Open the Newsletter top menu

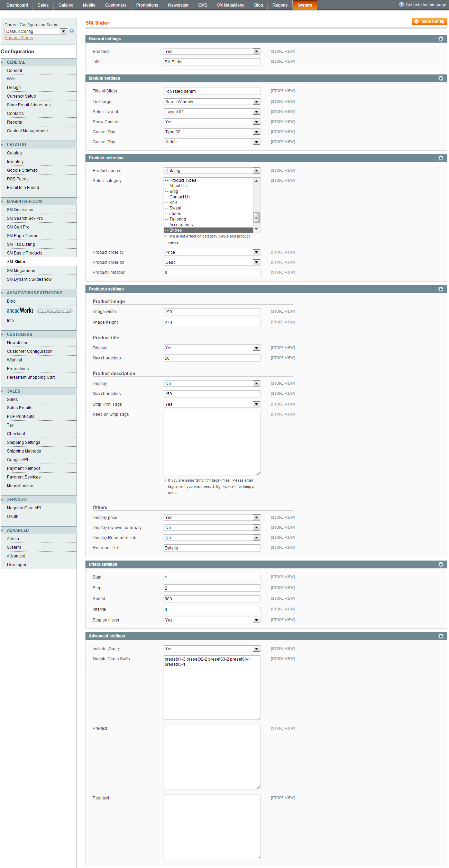pyautogui.click(x=178, y=5)
